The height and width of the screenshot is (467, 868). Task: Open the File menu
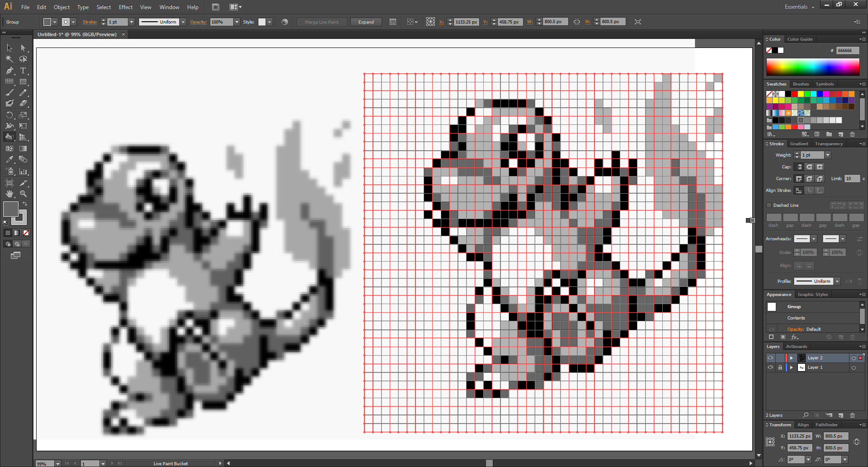(25, 7)
